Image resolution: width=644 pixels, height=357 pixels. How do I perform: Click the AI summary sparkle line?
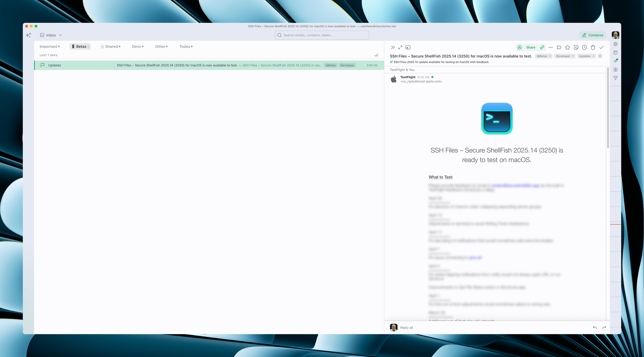440,62
